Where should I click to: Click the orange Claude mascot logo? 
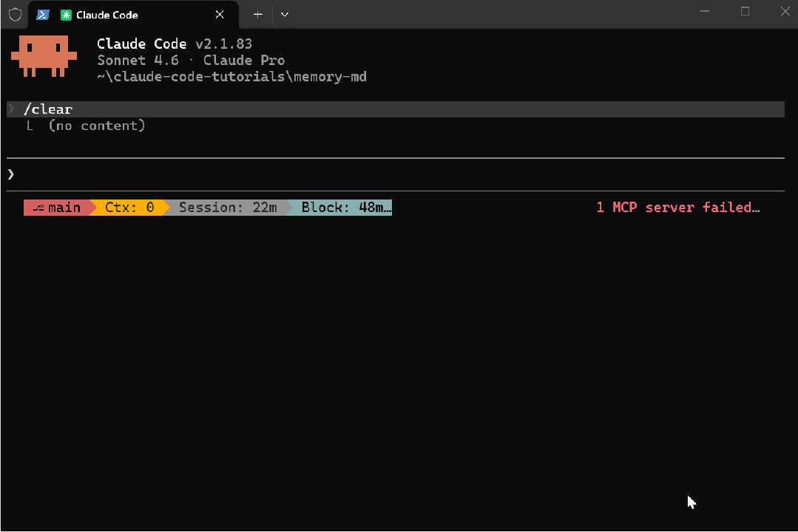(x=44, y=56)
